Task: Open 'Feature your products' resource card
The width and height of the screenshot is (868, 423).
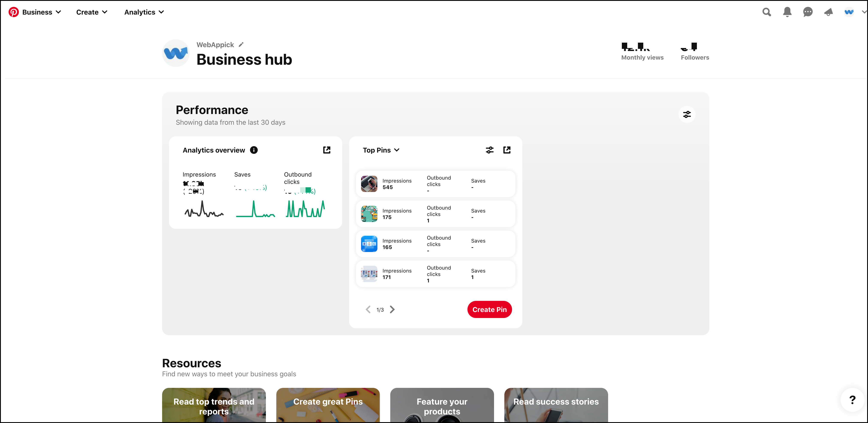Action: pos(442,405)
